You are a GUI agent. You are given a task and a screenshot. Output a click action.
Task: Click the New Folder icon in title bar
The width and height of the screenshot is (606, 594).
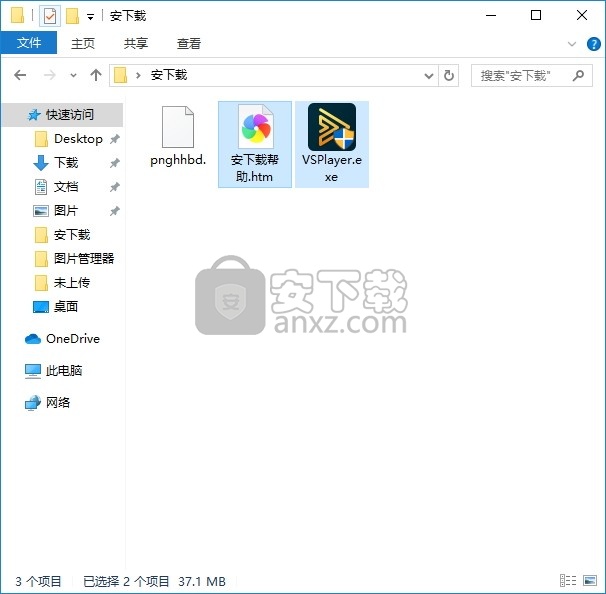point(72,16)
